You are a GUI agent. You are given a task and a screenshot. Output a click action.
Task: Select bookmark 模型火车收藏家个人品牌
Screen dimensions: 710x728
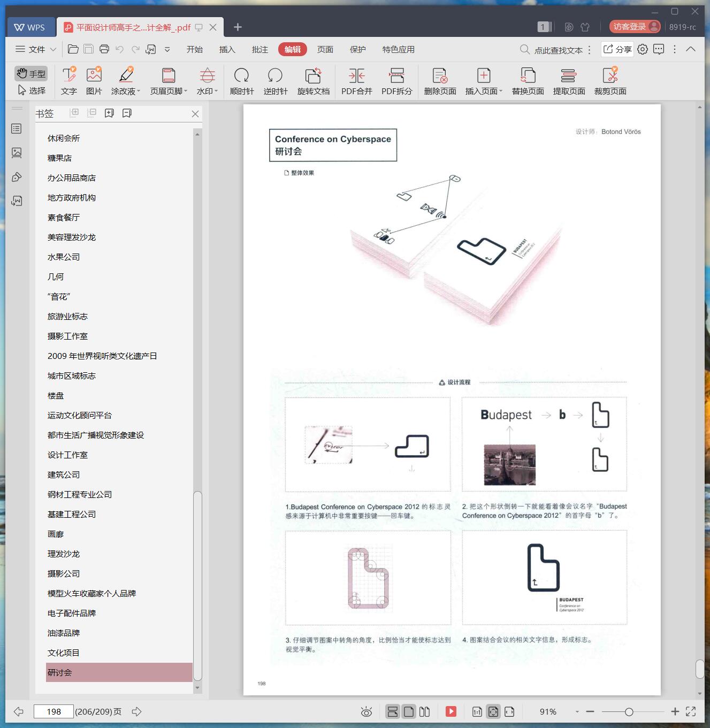91,593
